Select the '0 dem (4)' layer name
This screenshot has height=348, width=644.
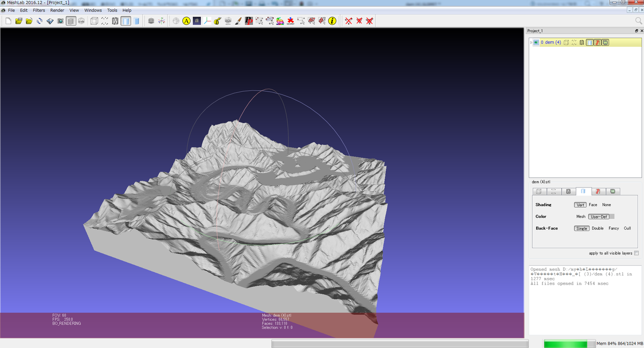pyautogui.click(x=551, y=42)
